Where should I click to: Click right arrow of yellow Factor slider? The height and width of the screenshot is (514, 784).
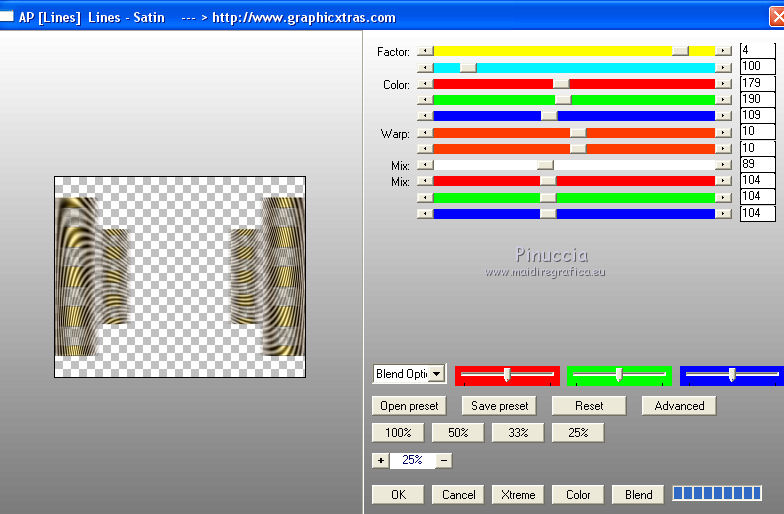[x=723, y=51]
